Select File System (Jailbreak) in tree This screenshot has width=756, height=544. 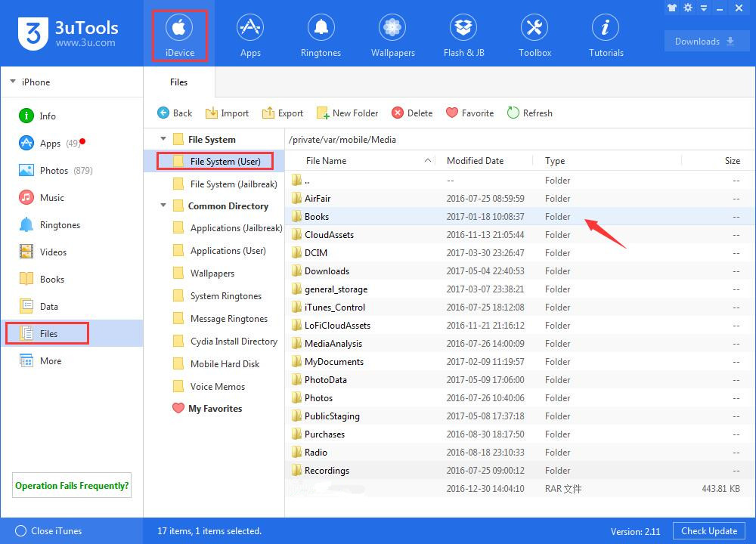(x=225, y=184)
